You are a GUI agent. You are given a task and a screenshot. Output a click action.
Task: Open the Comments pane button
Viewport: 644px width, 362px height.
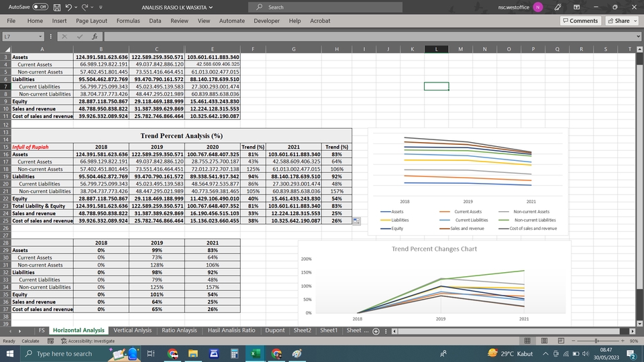click(x=580, y=21)
